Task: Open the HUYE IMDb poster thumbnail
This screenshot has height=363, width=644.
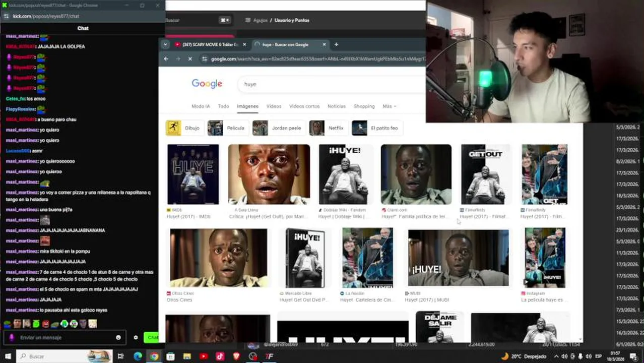Action: [193, 174]
